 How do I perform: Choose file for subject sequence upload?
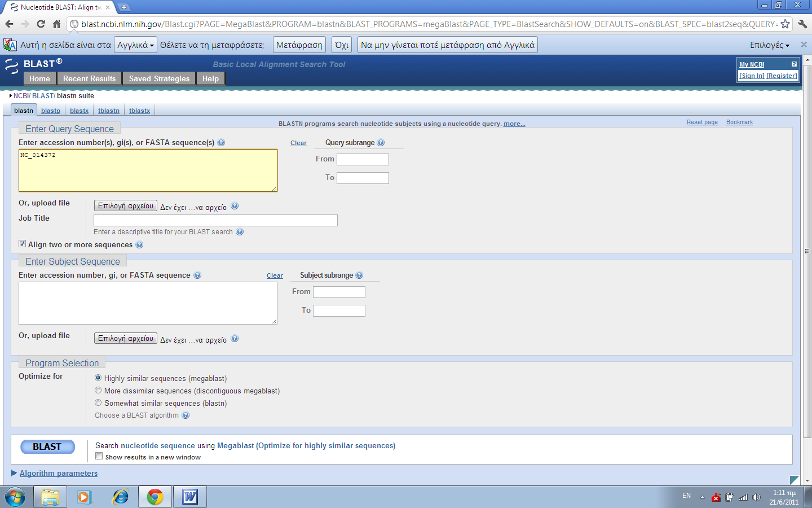[125, 339]
